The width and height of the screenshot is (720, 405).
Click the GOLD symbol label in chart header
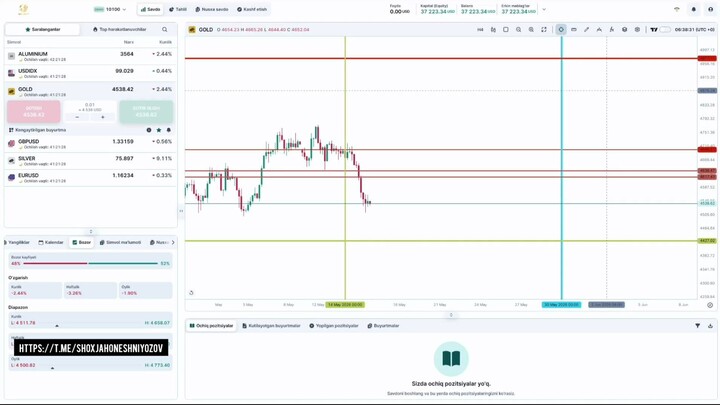coord(205,29)
